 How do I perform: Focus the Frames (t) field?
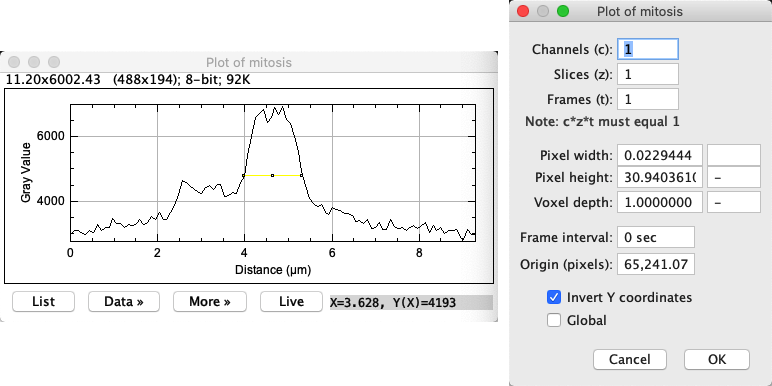pos(648,99)
